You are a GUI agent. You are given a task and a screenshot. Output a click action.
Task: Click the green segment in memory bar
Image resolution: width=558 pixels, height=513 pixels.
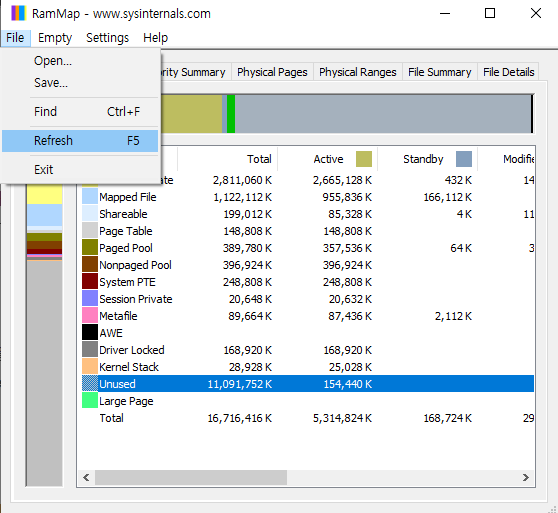[x=231, y=114]
